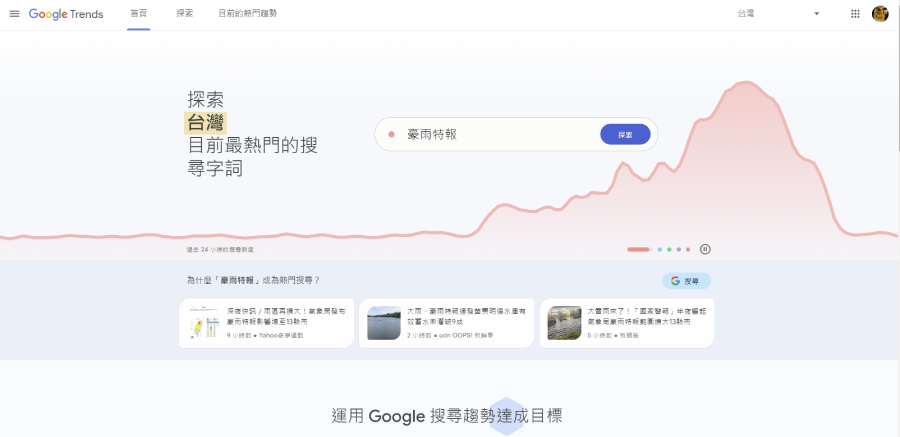Click the 豪雨特報 search field
This screenshot has width=900, height=437.
516,134
